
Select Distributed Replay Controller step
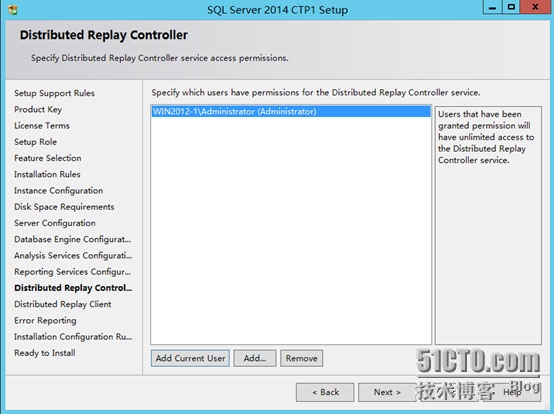[73, 288]
